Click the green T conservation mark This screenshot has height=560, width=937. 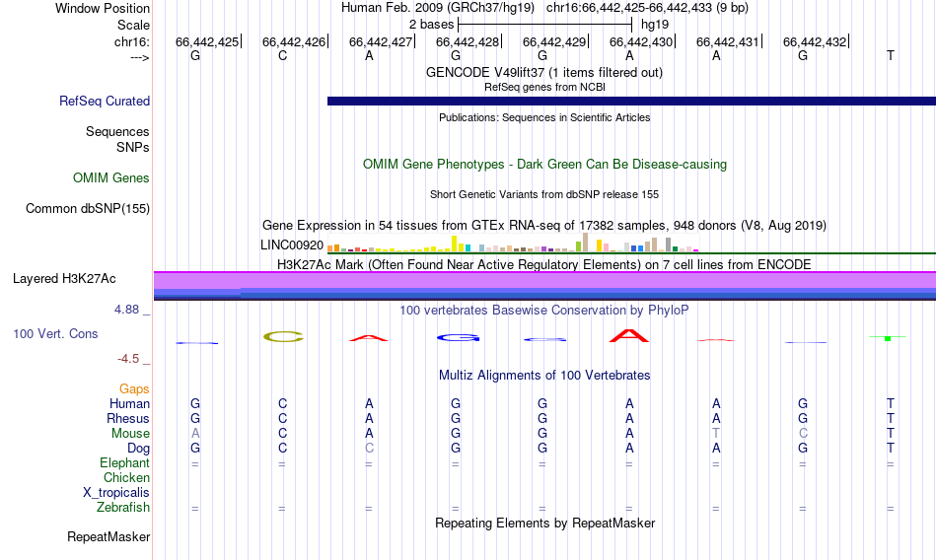(x=888, y=338)
